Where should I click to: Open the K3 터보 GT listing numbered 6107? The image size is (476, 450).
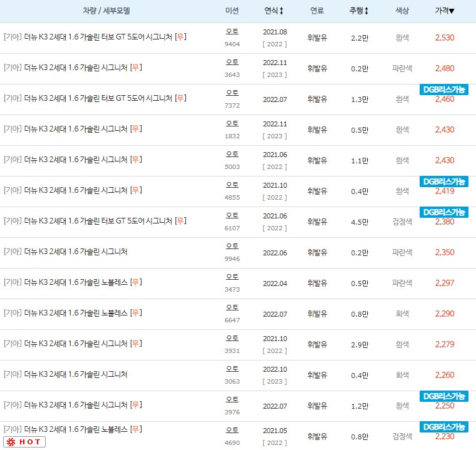tap(95, 221)
